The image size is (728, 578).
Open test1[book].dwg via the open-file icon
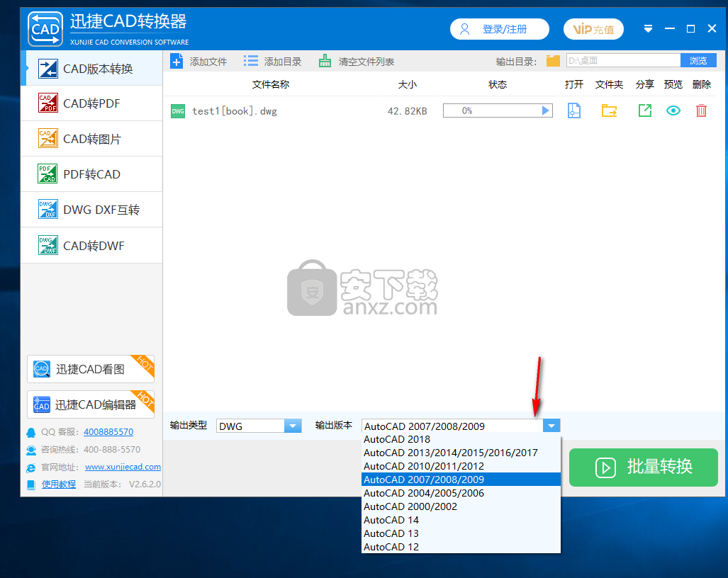574,111
